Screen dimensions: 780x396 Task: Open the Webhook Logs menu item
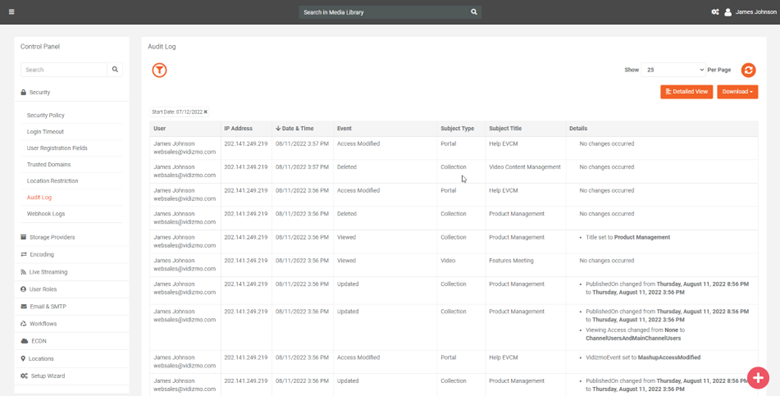point(46,213)
